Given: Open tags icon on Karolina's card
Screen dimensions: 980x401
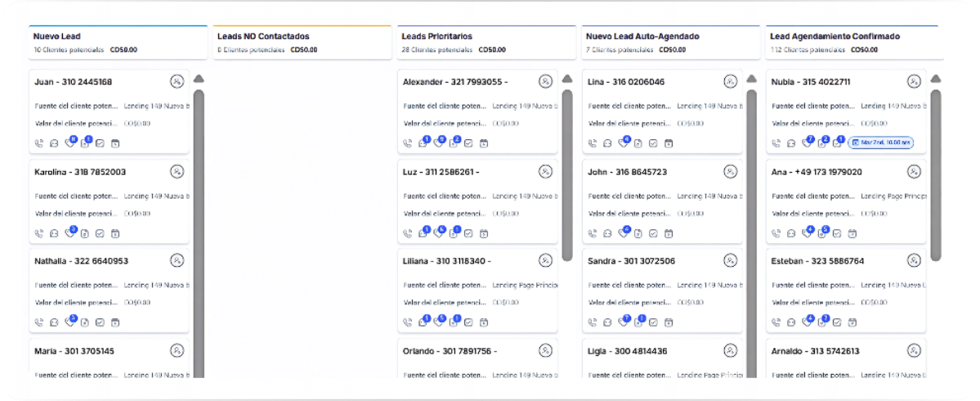Looking at the screenshot, I should tap(69, 233).
